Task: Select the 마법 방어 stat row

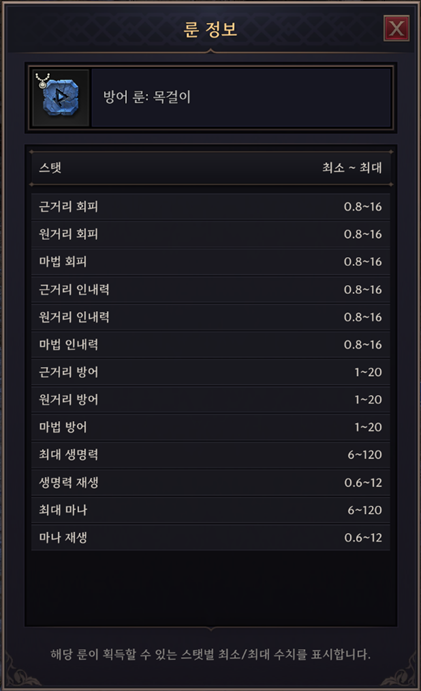Action: [x=211, y=427]
